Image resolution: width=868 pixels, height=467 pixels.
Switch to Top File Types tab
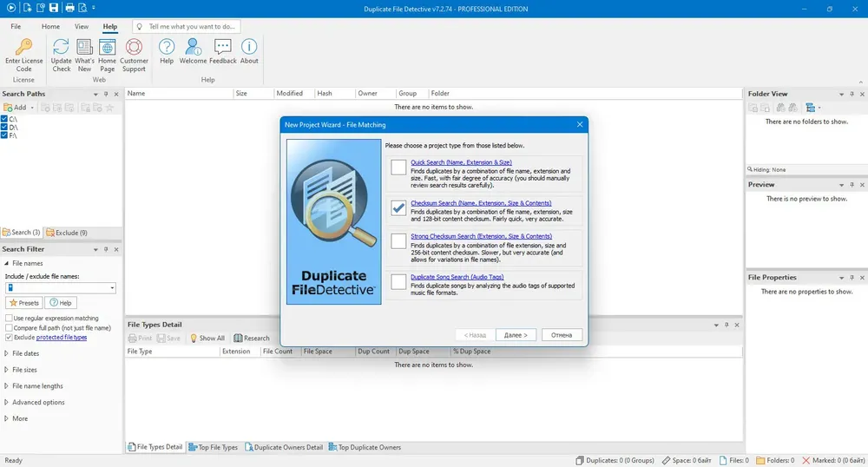coord(214,447)
